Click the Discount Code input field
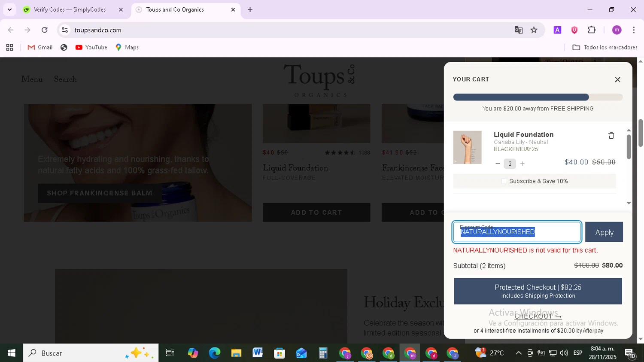 coord(517,232)
